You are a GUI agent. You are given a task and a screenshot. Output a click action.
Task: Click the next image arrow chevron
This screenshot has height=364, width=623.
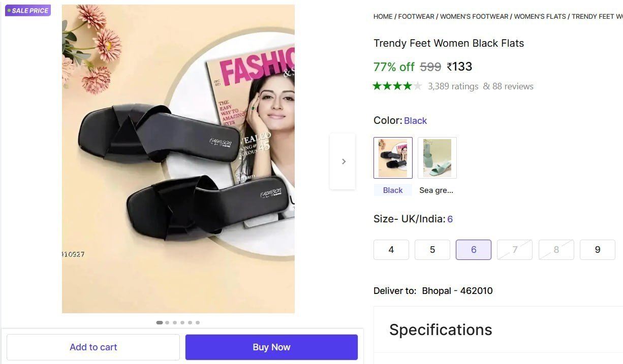343,161
